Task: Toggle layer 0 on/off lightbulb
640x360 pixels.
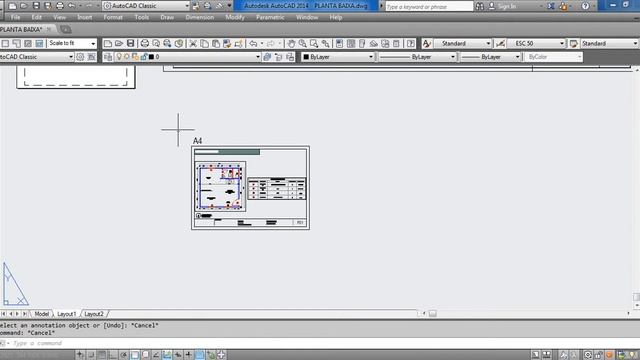Action: tap(119, 57)
